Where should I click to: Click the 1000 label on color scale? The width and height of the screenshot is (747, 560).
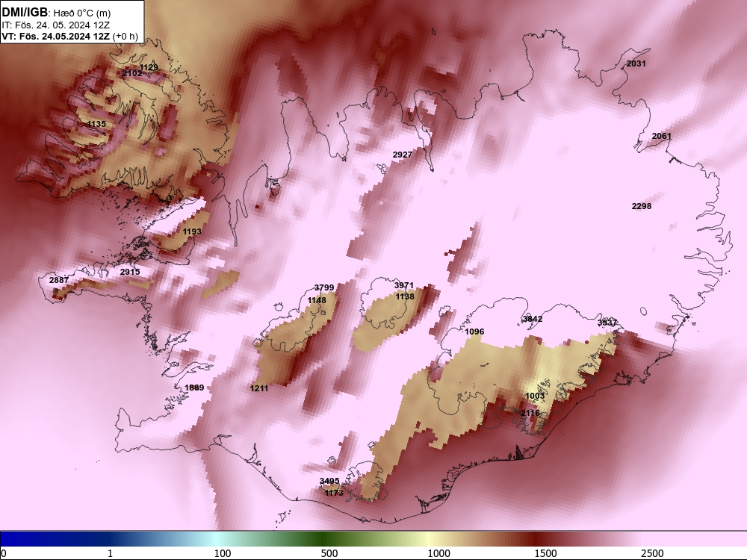tap(438, 553)
